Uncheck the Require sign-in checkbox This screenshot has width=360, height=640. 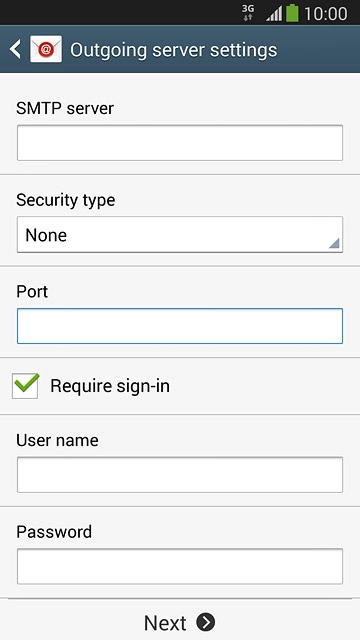pos(25,385)
